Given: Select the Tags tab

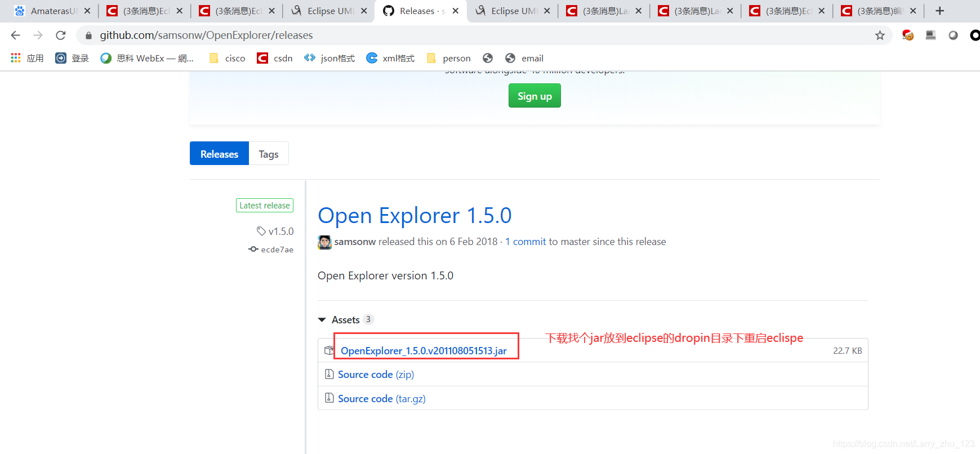Looking at the screenshot, I should (x=269, y=154).
